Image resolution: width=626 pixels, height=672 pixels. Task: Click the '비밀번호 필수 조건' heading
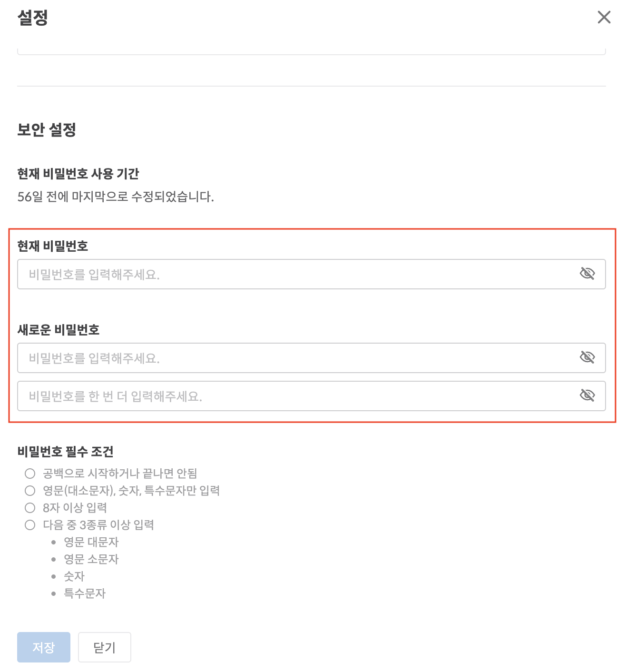point(66,452)
